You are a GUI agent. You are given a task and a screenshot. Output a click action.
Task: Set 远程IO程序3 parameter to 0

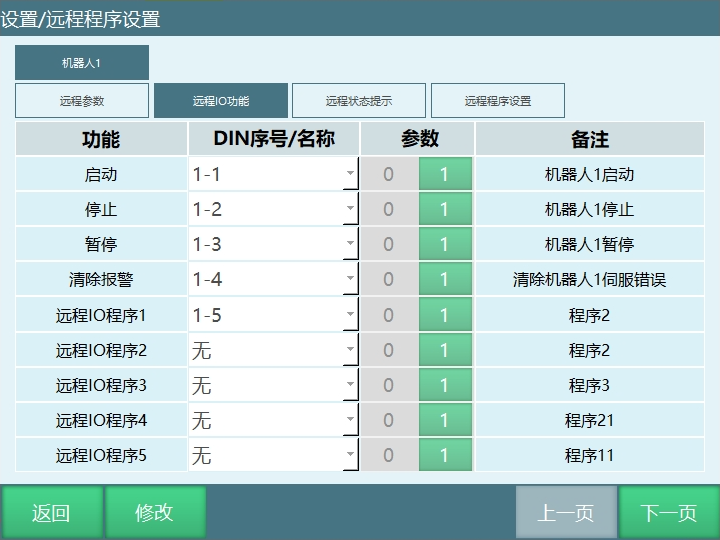pyautogui.click(x=389, y=385)
